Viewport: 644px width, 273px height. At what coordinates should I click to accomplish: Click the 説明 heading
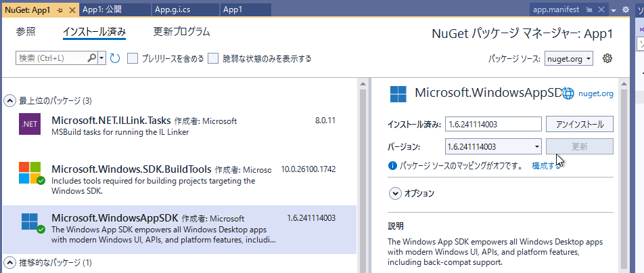[x=396, y=226]
